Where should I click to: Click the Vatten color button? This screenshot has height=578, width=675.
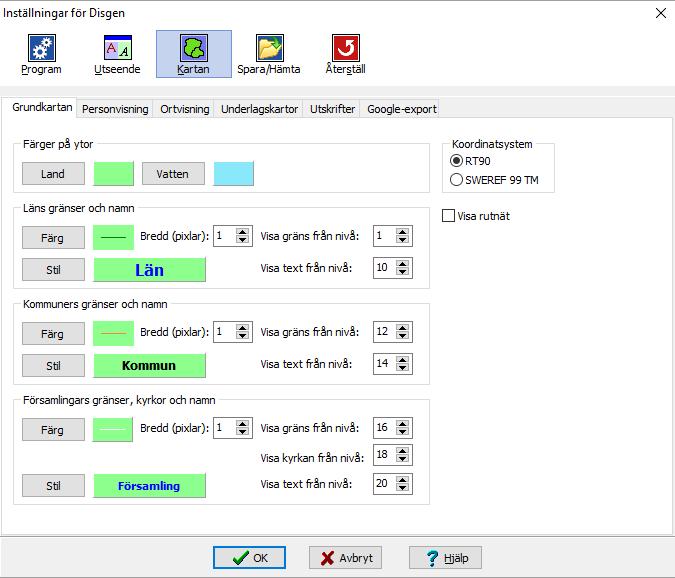[x=173, y=174]
